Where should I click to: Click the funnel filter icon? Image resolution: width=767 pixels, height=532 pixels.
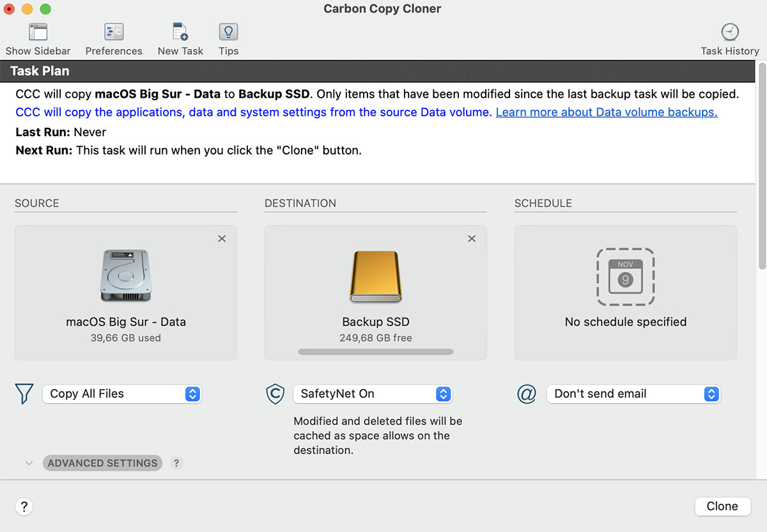click(x=24, y=393)
